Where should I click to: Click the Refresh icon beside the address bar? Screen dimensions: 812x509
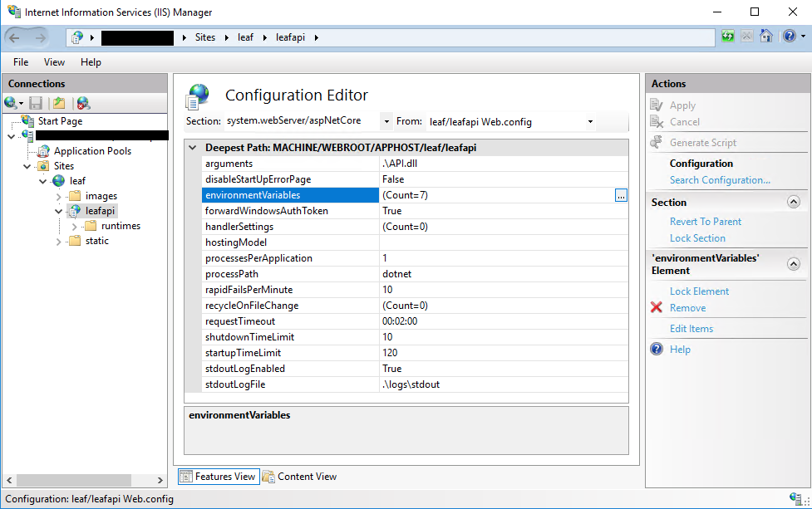pyautogui.click(x=728, y=37)
